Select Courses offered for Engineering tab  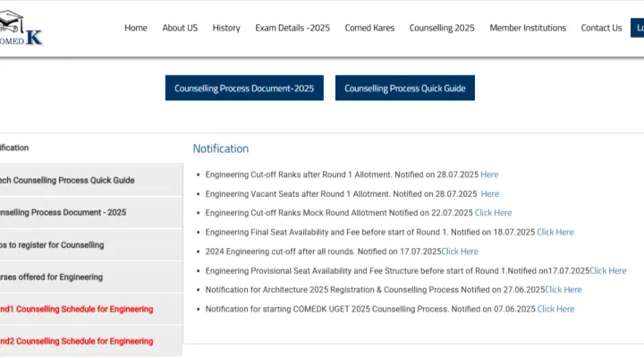pyautogui.click(x=91, y=277)
